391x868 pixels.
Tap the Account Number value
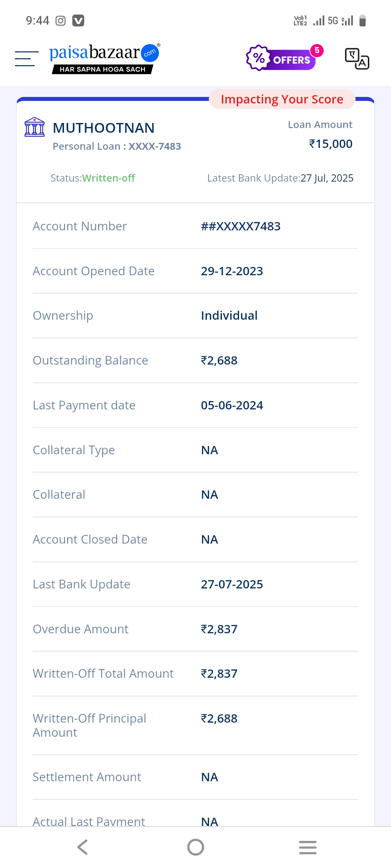pos(241,226)
